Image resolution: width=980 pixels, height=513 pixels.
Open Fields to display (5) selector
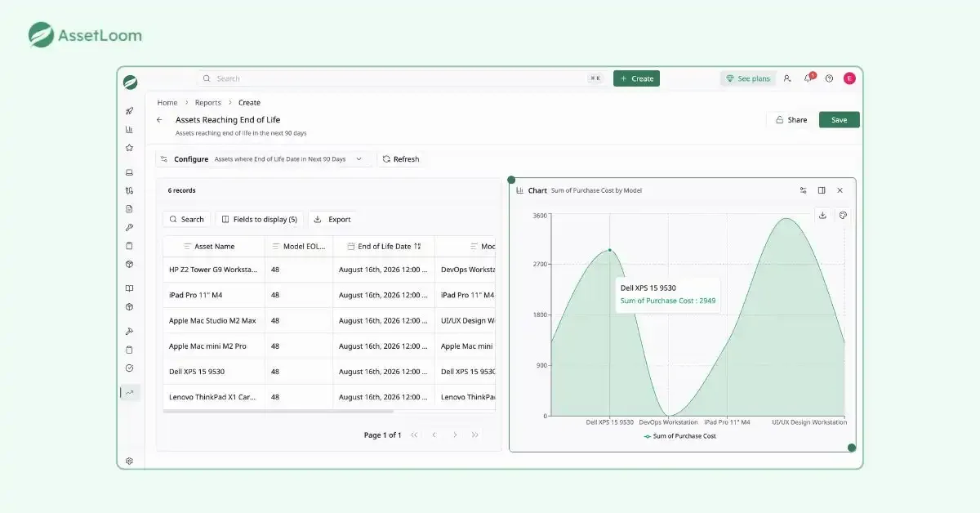(260, 219)
